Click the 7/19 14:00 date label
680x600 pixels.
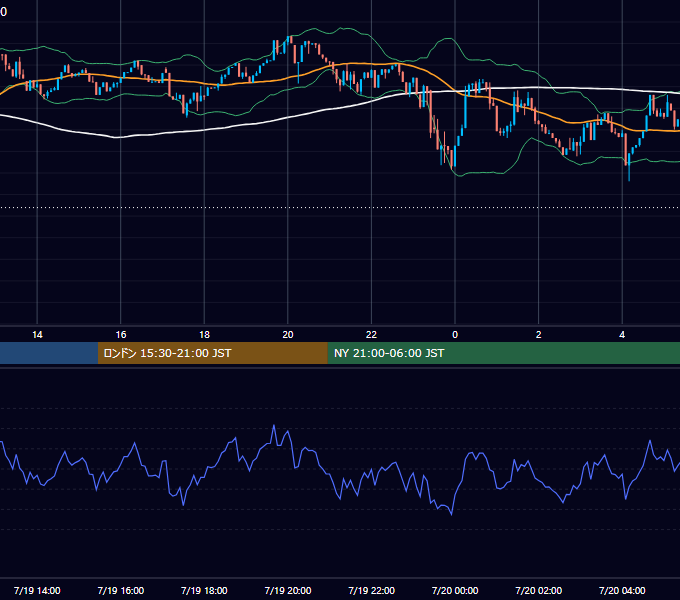(37, 590)
